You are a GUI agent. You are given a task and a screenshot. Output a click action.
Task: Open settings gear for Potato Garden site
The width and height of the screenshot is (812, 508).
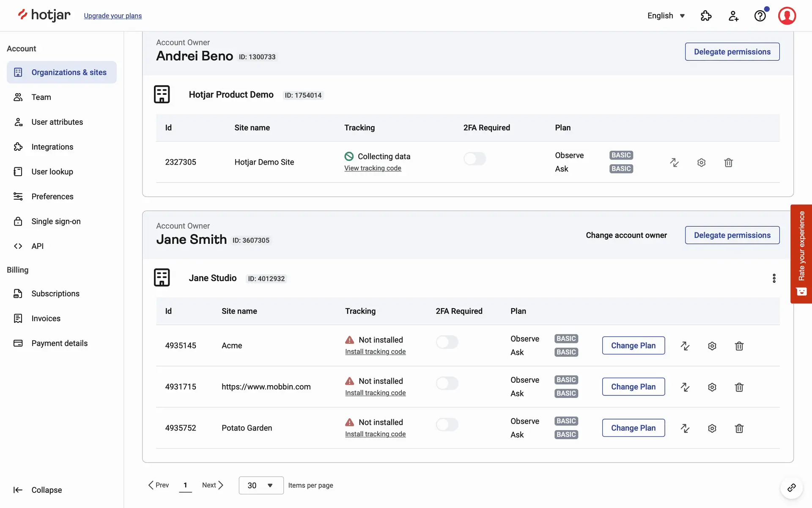click(x=712, y=428)
